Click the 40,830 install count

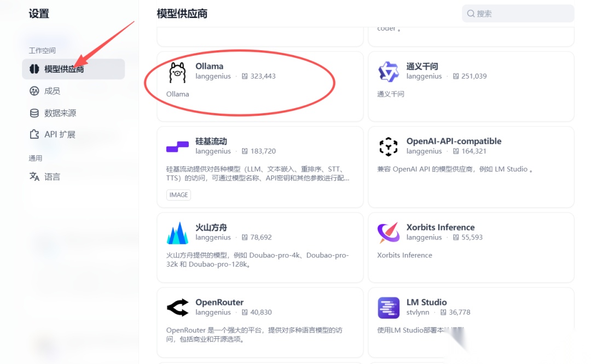coord(261,312)
